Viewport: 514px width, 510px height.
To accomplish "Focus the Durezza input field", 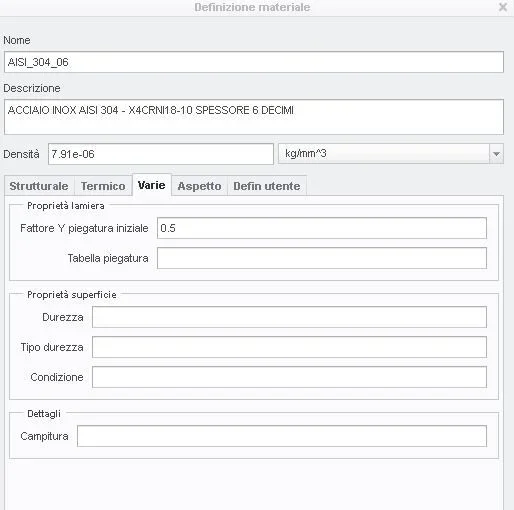I will [x=289, y=317].
